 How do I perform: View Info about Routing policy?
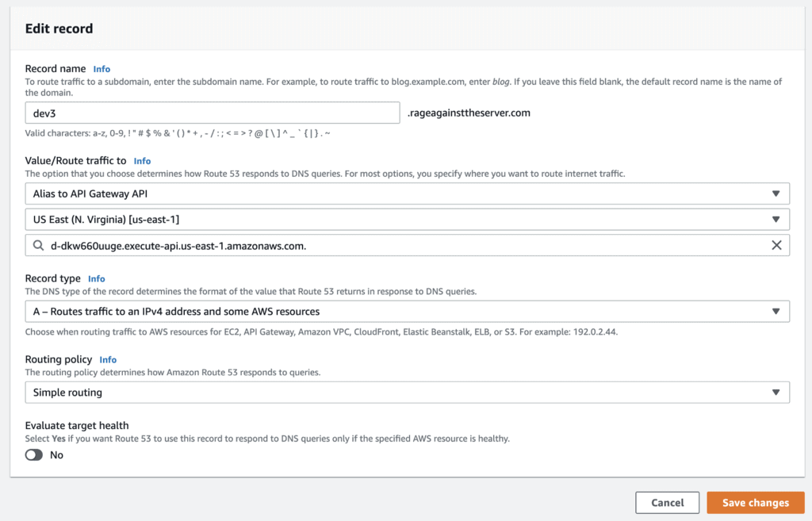pos(108,360)
